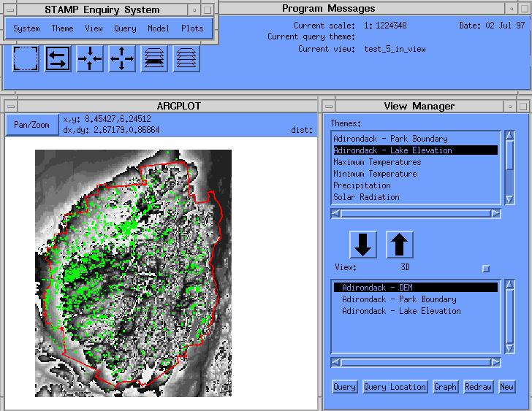The width and height of the screenshot is (532, 411).
Task: Maximize the View Manager window
Action: click(523, 107)
